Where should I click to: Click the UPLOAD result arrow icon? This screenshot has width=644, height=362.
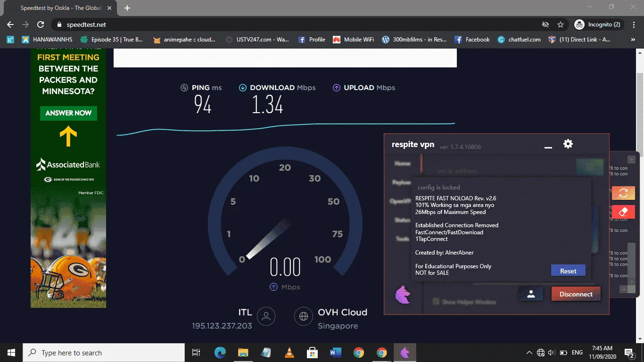pos(337,88)
